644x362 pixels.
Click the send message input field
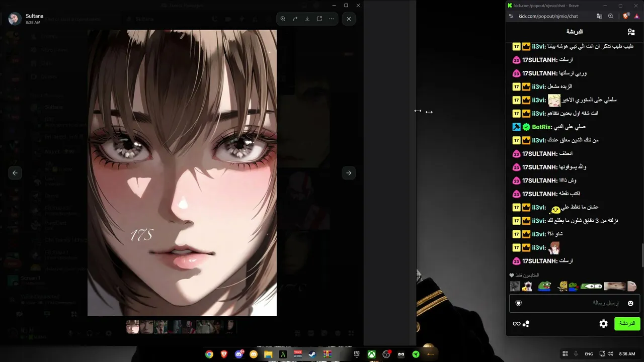[575, 303]
